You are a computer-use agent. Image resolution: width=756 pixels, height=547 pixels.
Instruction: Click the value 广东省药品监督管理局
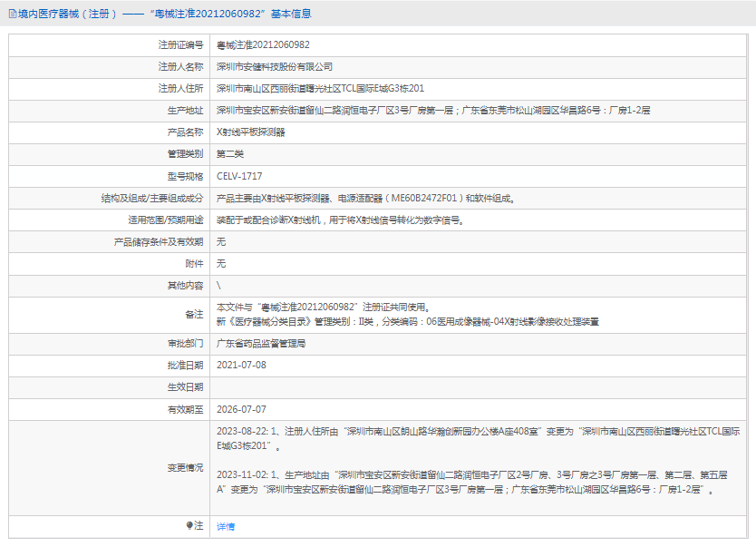click(261, 344)
